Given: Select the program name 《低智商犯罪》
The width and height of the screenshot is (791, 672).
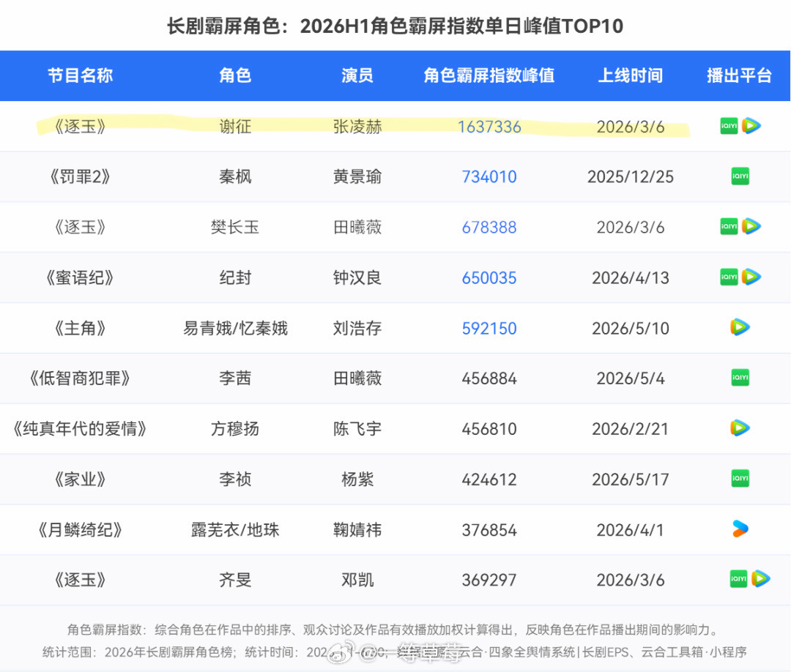Looking at the screenshot, I should point(81,378).
